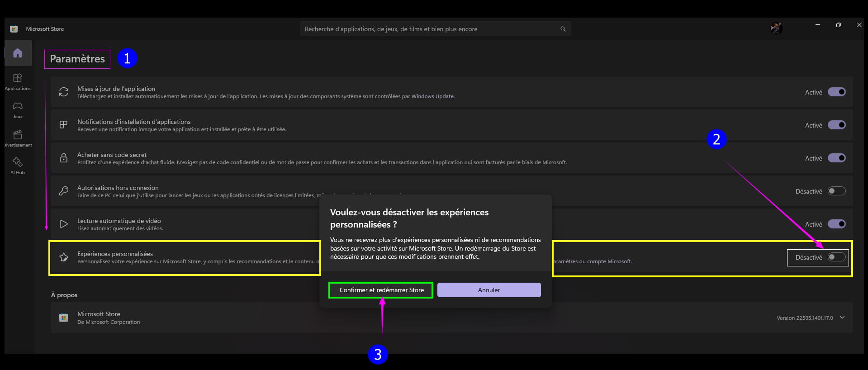
Task: Click Expériences personnalisées title text
Action: point(115,254)
